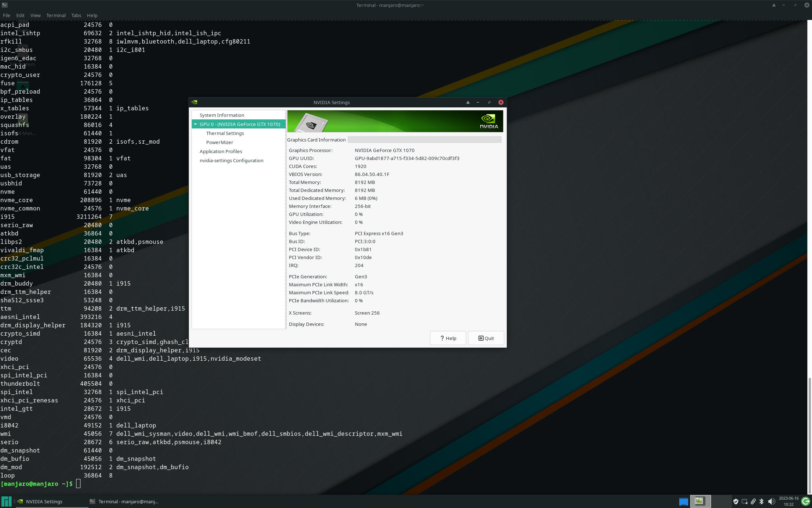The image size is (812, 508).
Task: Collapse the GPU 0 tree arrow
Action: [x=196, y=124]
